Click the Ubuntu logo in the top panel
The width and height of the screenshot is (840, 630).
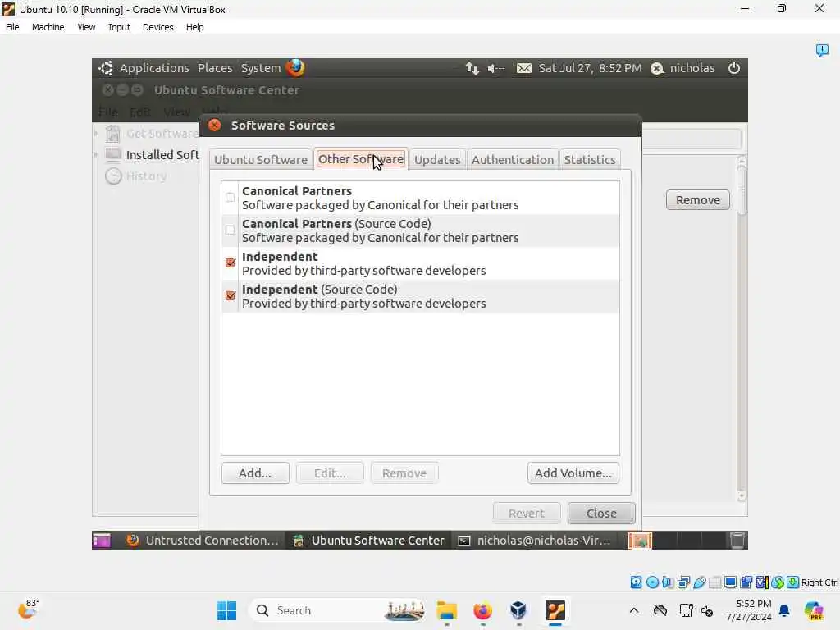[106, 68]
